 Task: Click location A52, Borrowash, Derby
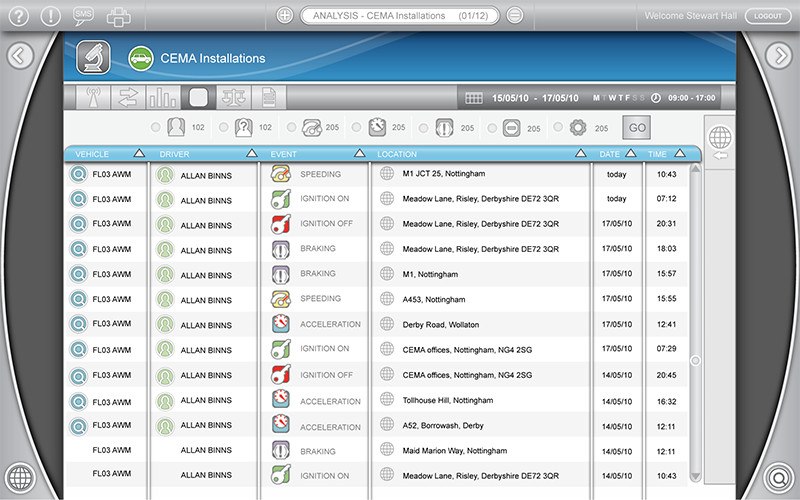tap(443, 425)
